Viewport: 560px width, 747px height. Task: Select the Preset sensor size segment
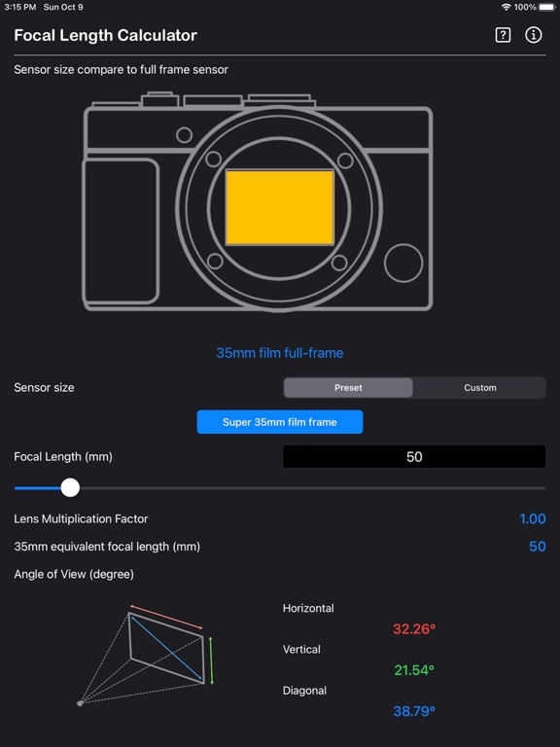tap(348, 388)
